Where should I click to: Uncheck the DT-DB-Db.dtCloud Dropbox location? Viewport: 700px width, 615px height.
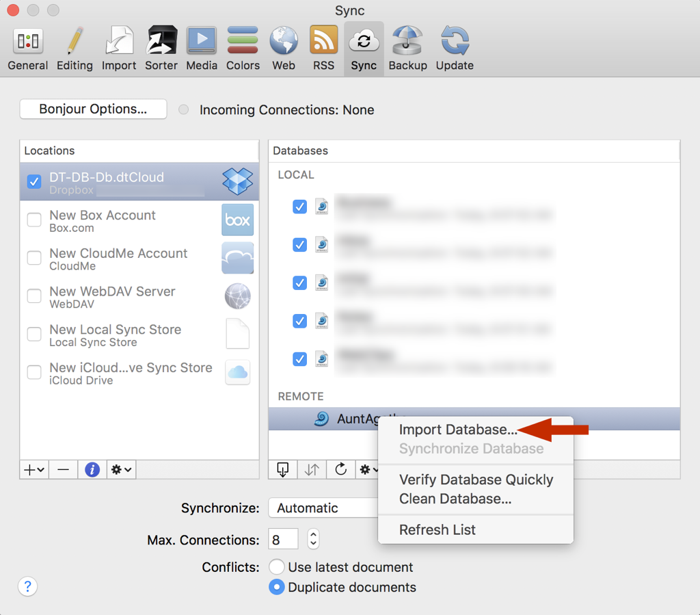(x=34, y=182)
